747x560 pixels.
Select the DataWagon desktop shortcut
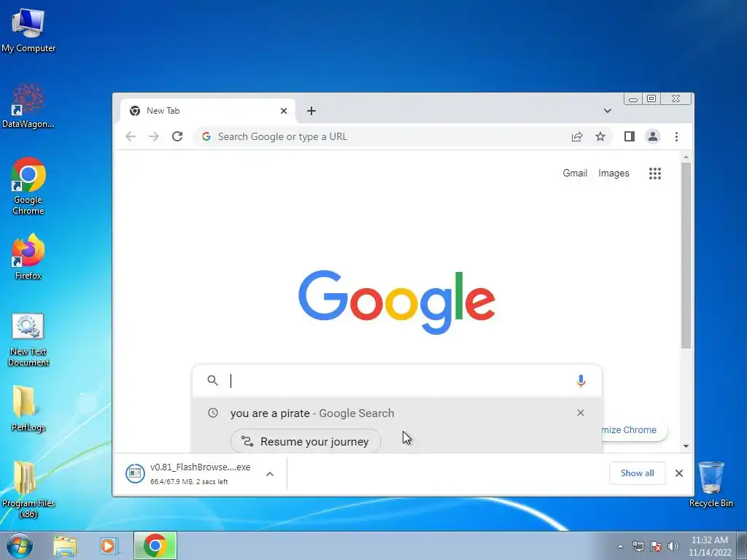(x=28, y=106)
